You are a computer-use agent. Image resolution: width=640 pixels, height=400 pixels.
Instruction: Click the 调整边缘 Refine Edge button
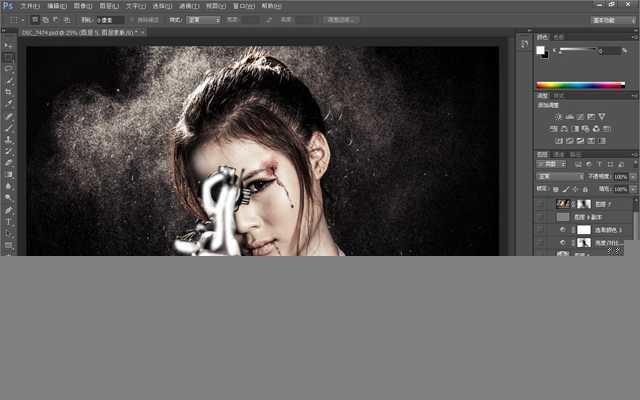(x=341, y=20)
